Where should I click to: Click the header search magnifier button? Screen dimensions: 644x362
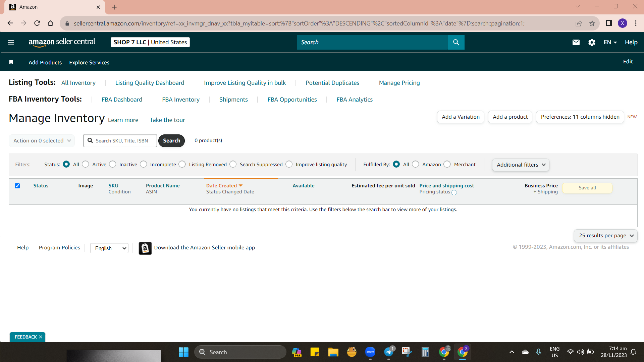tap(456, 42)
